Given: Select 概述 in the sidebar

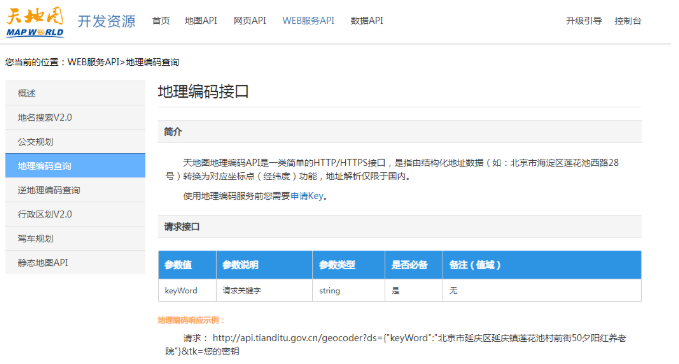Looking at the screenshot, I should 75,93.
